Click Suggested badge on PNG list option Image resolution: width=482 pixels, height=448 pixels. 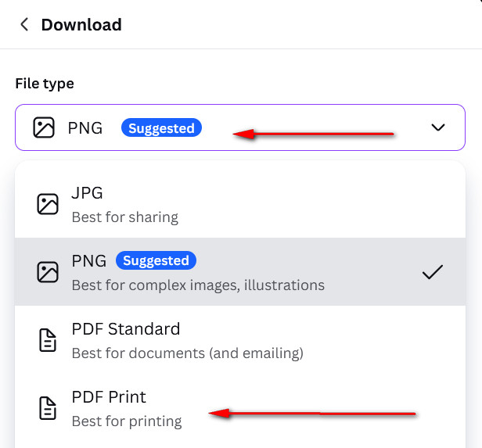pyautogui.click(x=156, y=260)
